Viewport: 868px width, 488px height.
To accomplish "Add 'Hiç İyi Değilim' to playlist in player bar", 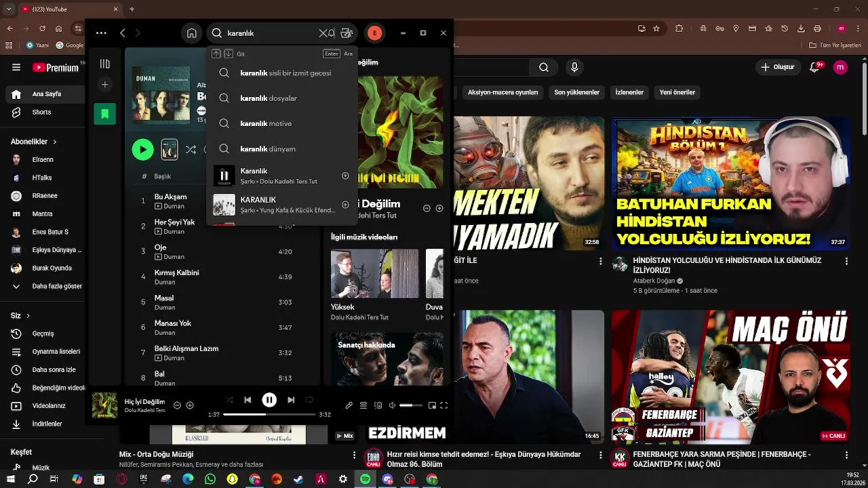I will tap(190, 405).
